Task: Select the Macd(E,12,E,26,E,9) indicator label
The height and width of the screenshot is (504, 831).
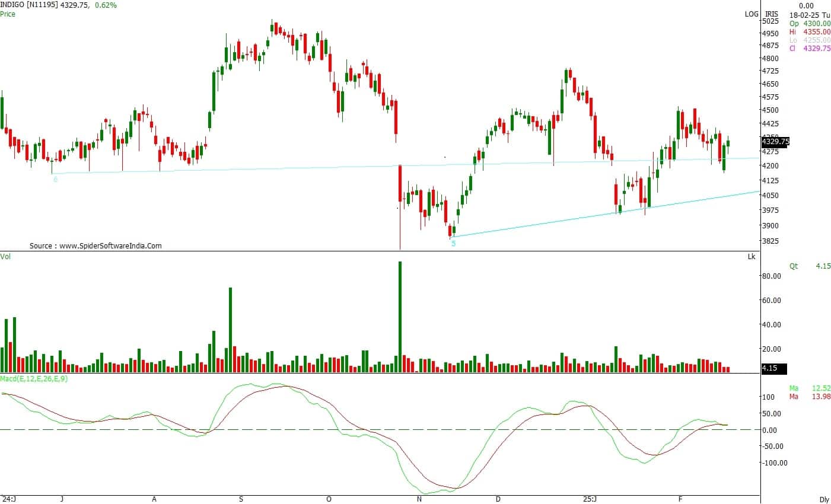Action: [x=34, y=378]
